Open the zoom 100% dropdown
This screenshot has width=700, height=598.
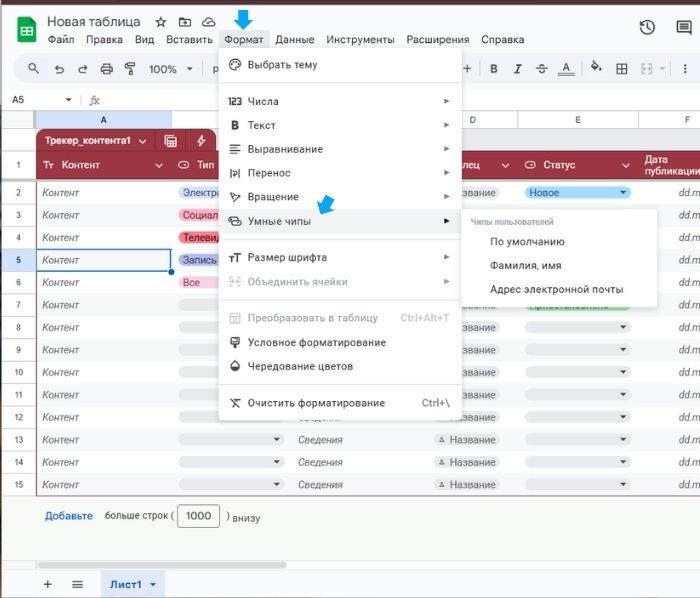pyautogui.click(x=168, y=69)
